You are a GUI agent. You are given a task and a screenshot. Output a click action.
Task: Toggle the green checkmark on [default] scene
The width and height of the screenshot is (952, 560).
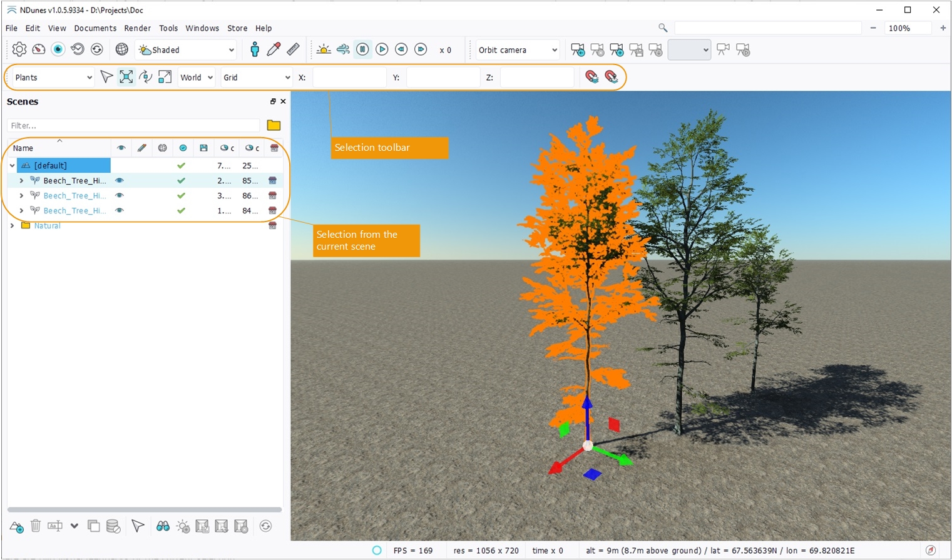(181, 166)
